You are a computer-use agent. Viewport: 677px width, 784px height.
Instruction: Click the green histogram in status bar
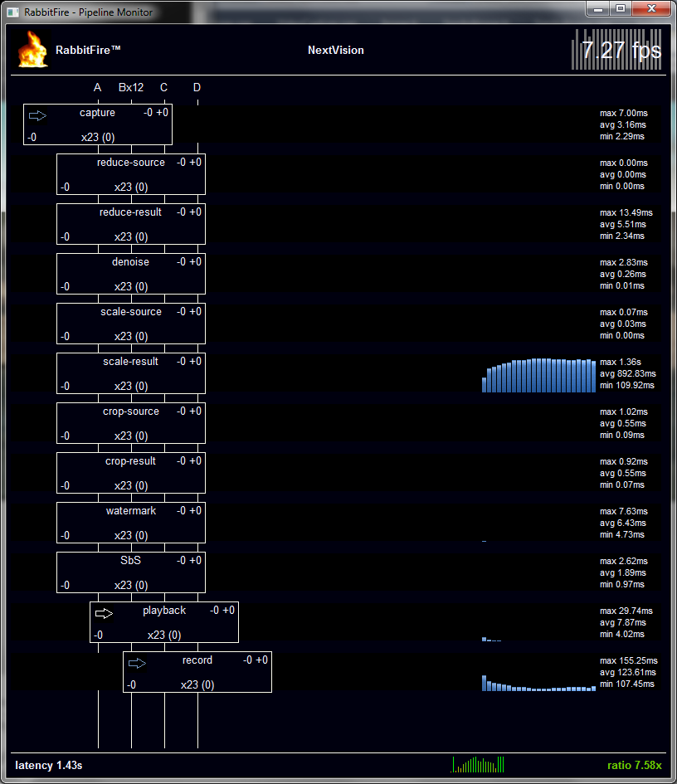point(478,764)
